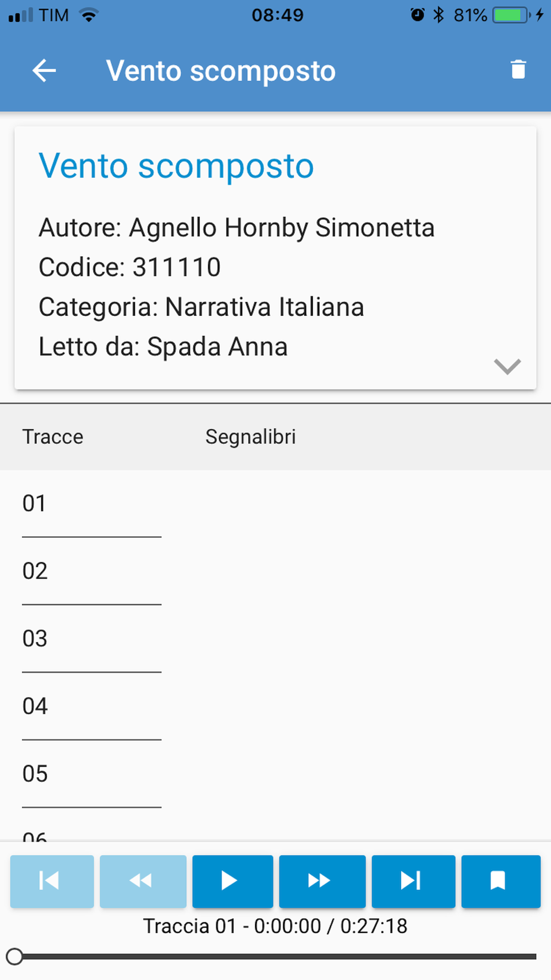Fast forward the audio
The height and width of the screenshot is (980, 551).
[322, 881]
